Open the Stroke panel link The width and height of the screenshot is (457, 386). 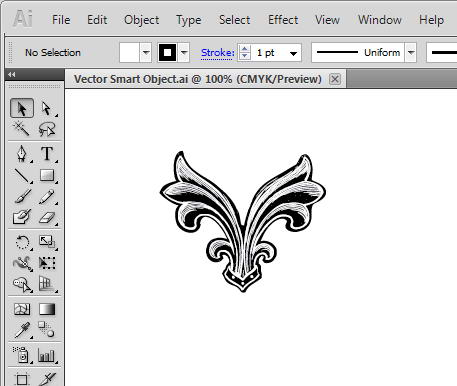pyautogui.click(x=217, y=53)
